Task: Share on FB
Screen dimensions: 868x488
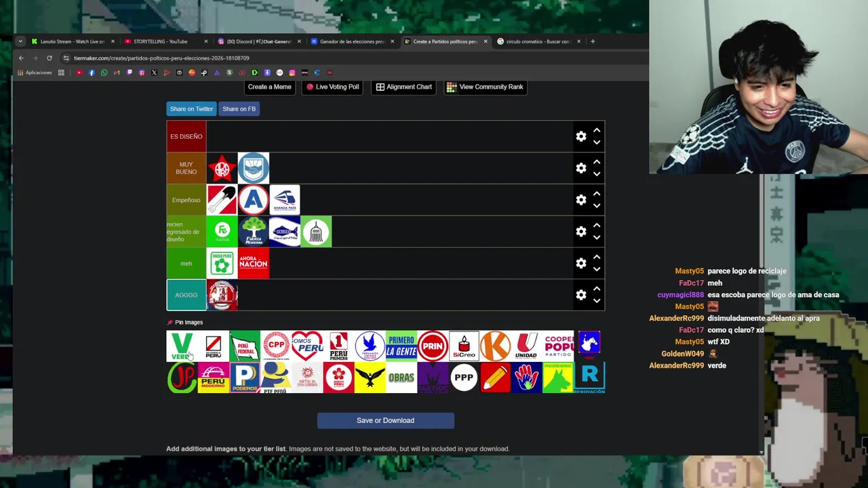Action: (239, 108)
